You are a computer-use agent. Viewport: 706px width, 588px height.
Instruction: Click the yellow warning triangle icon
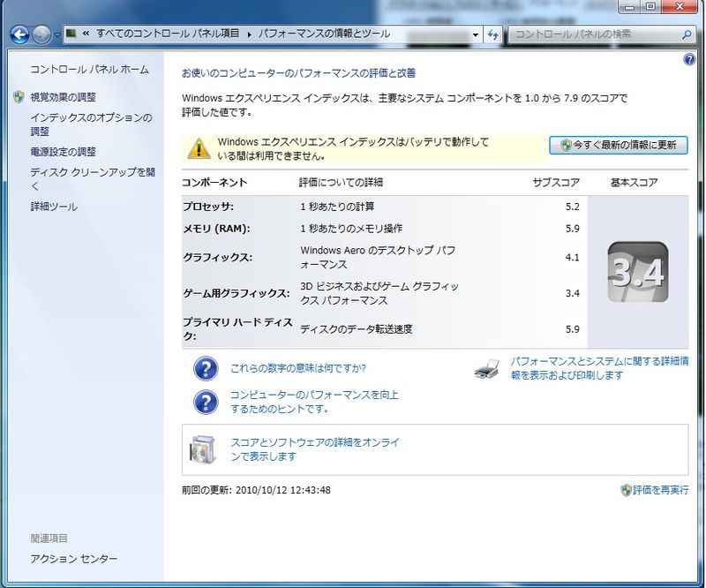(x=198, y=148)
